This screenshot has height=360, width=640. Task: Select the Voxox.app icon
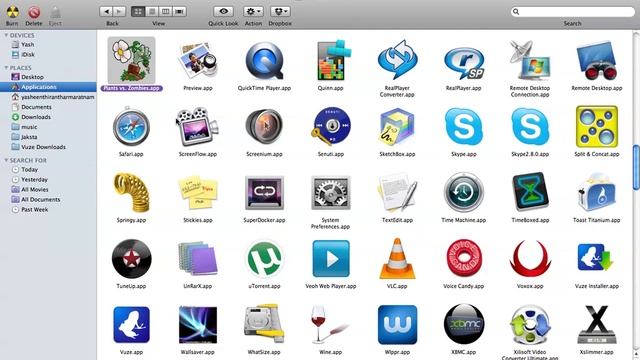tap(530, 259)
